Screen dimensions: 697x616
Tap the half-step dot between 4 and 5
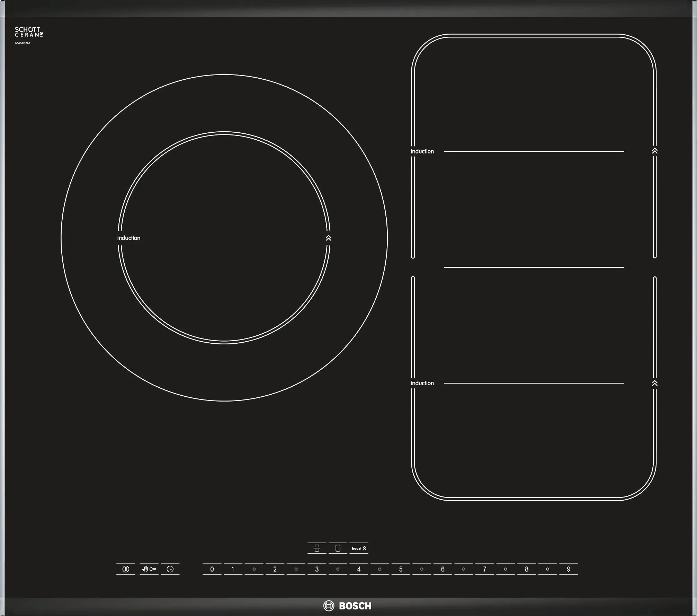[x=380, y=569]
